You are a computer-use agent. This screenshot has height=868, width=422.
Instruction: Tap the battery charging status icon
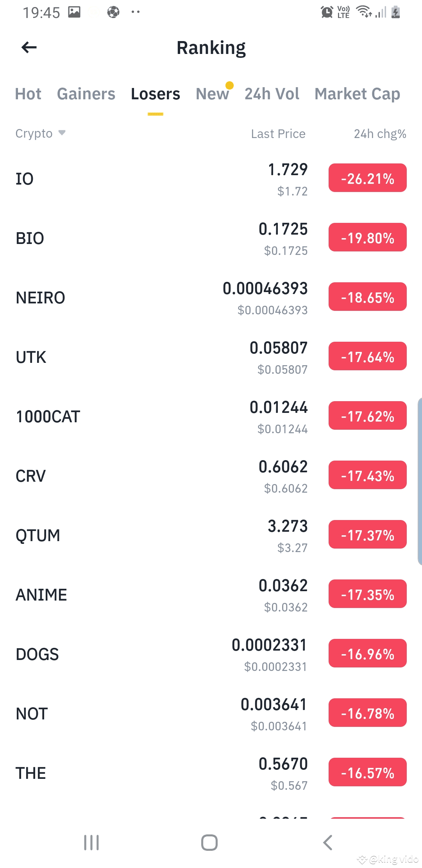pos(396,12)
